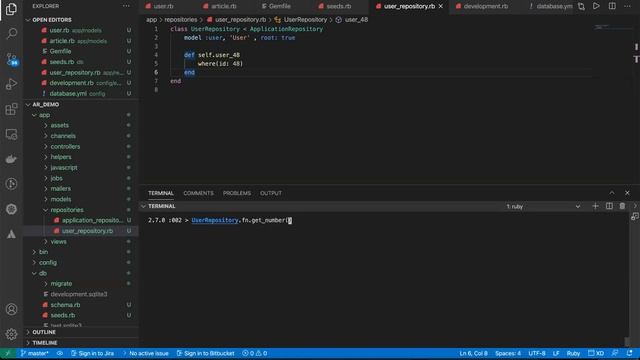
Task: Click Sign in to Bitbucket
Action: 205,353
